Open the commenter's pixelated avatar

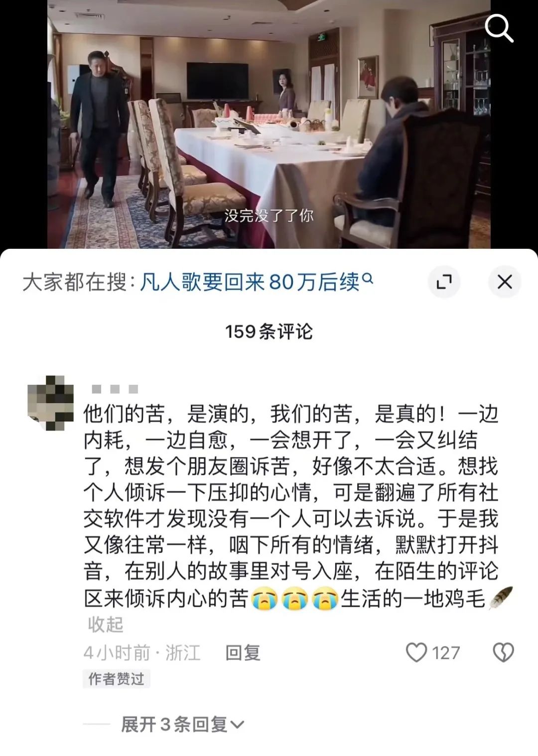51,403
